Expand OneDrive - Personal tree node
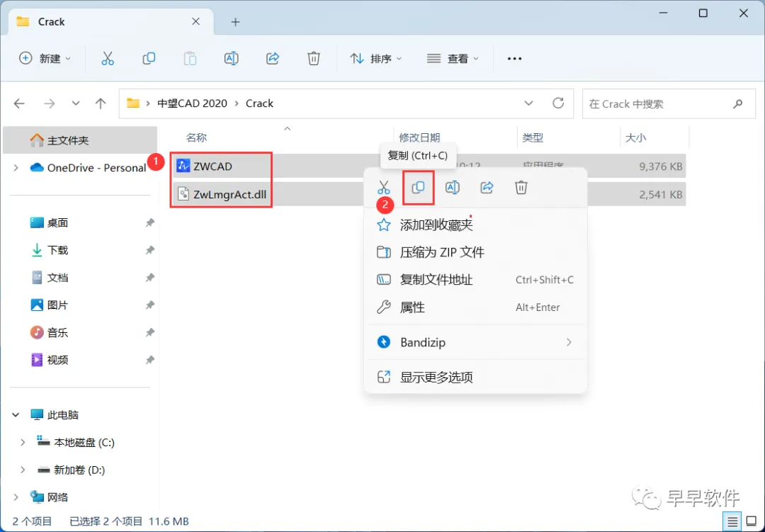Viewport: 765px width, 532px height. [16, 168]
